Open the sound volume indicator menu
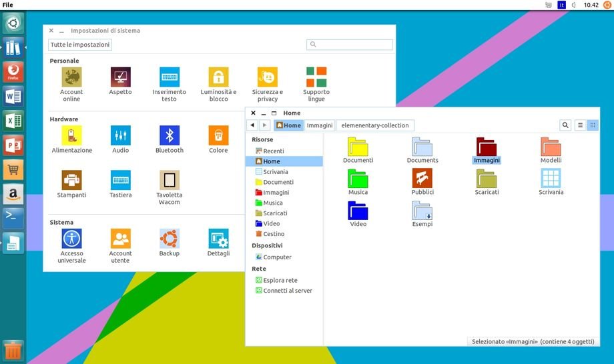Viewport: 614px width, 364px height. point(574,5)
